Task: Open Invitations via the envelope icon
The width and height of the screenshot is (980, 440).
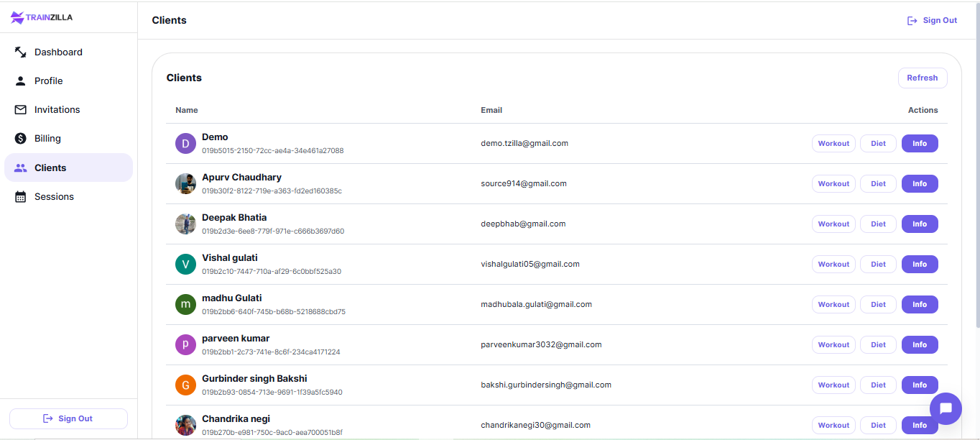Action: (20, 109)
